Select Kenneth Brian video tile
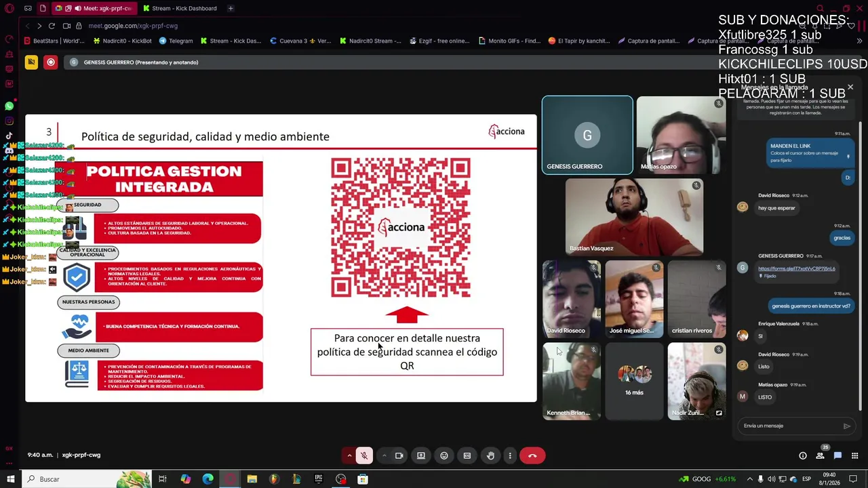This screenshot has width=868, height=488. [572, 381]
